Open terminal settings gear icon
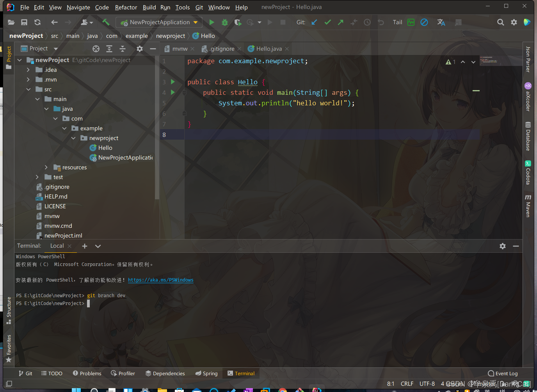The height and width of the screenshot is (392, 537). 503,246
